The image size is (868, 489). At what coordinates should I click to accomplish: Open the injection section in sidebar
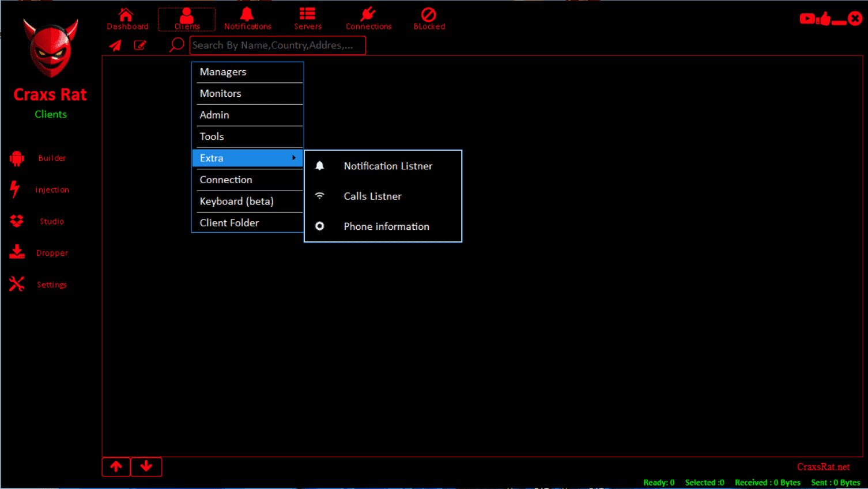tap(39, 189)
